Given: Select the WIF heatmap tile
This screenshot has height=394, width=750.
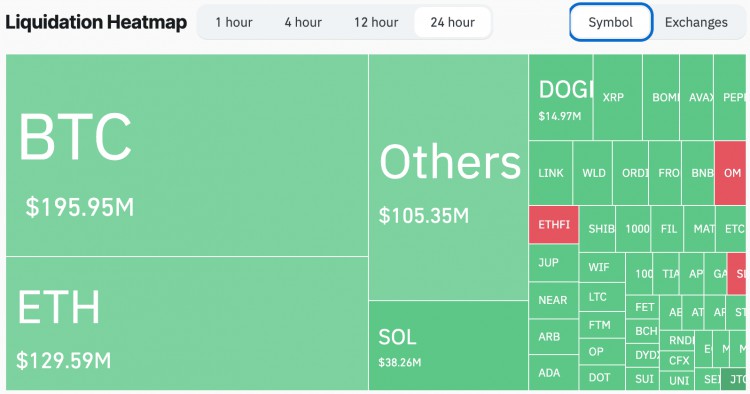Looking at the screenshot, I should coord(602,267).
